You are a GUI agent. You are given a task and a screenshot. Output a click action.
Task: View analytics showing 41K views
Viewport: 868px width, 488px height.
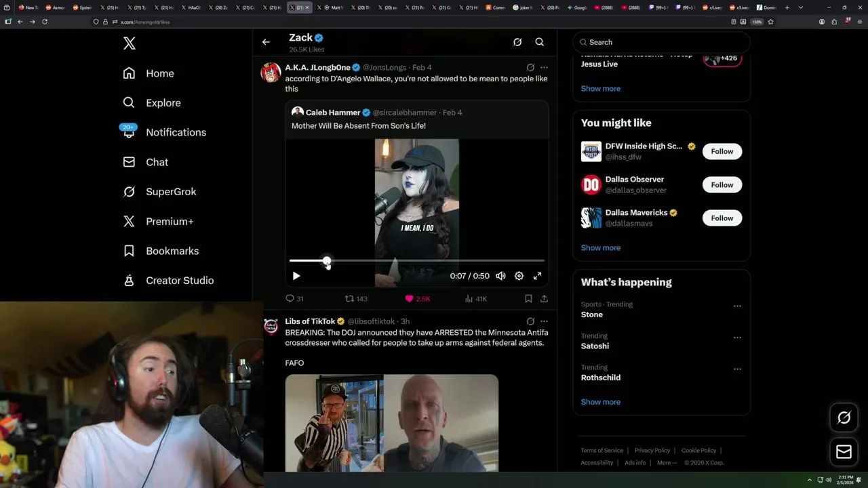475,299
